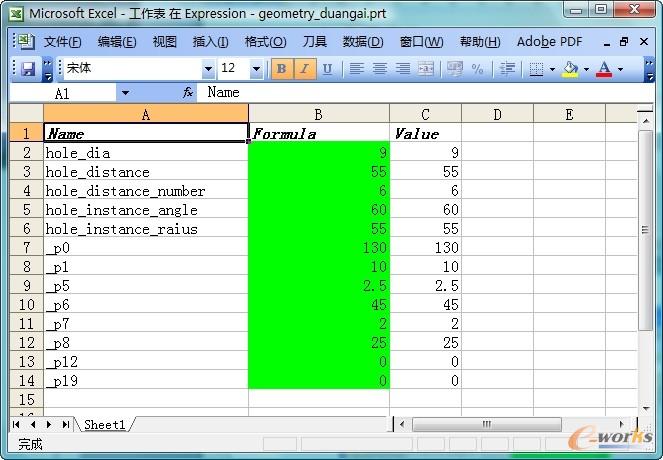The height and width of the screenshot is (460, 663).
Task: Open the 格式(O) menu
Action: (x=265, y=42)
